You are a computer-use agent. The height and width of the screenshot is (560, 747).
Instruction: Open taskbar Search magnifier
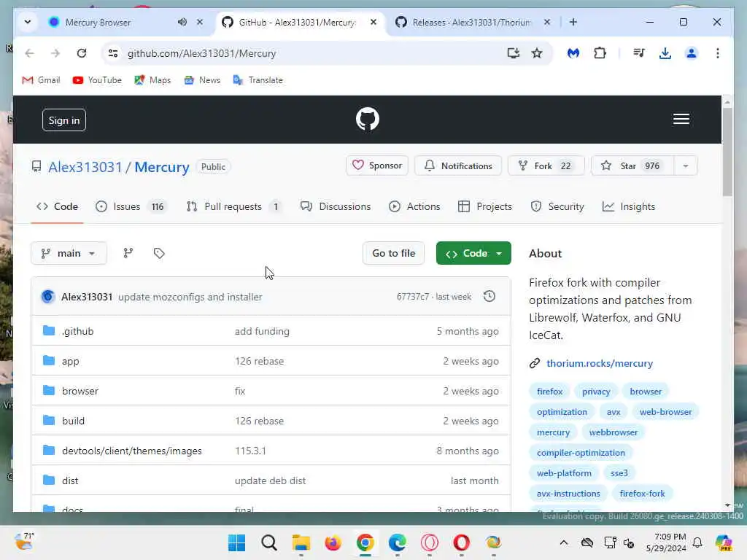[269, 542]
